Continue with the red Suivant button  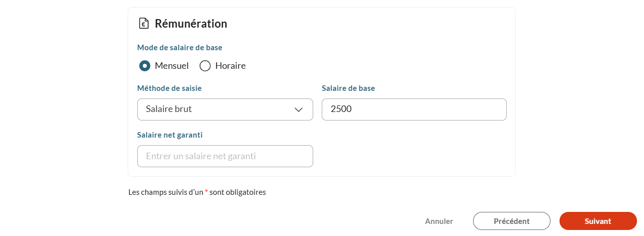598,221
